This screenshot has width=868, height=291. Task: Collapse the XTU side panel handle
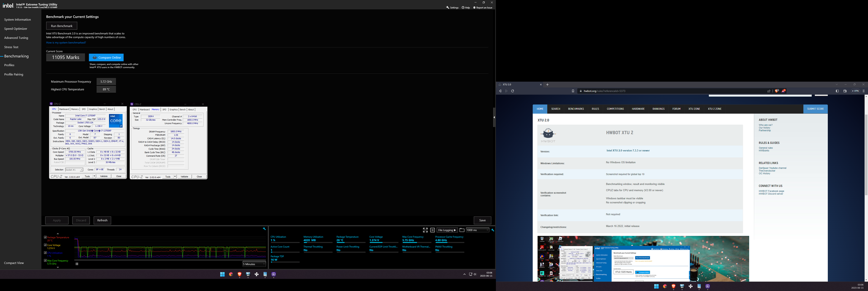click(x=494, y=117)
